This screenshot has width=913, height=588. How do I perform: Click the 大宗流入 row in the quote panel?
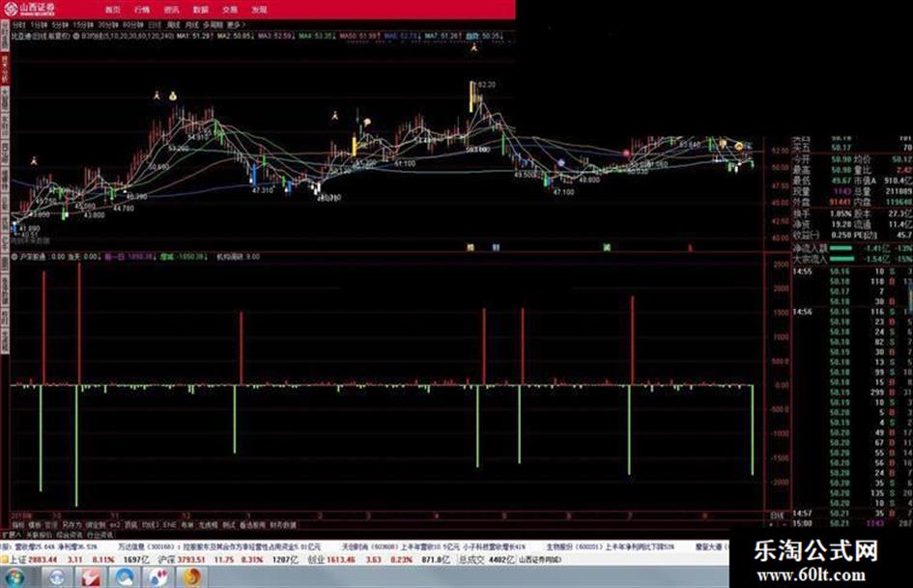852,259
